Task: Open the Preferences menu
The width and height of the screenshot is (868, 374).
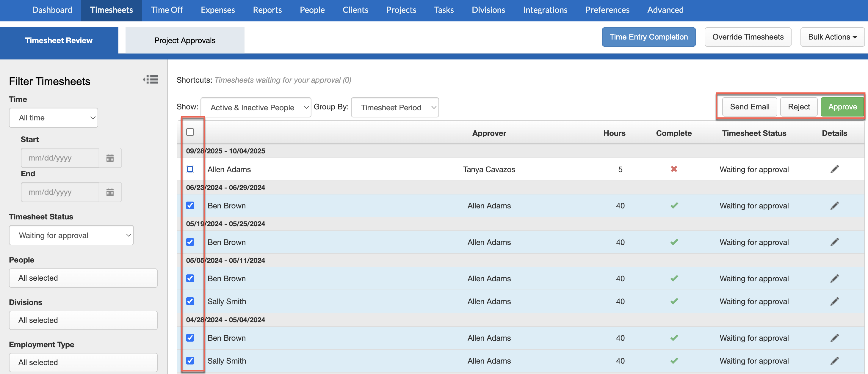Action: 607,10
